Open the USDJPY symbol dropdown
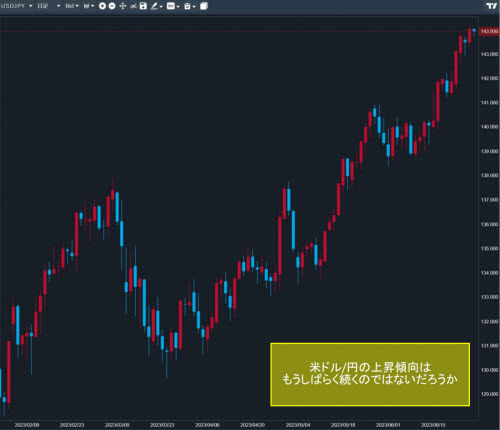The width and height of the screenshot is (500, 430). [x=16, y=6]
